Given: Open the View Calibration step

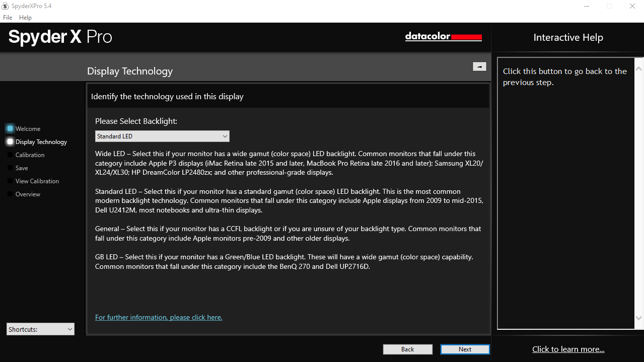Looking at the screenshot, I should coord(37,181).
